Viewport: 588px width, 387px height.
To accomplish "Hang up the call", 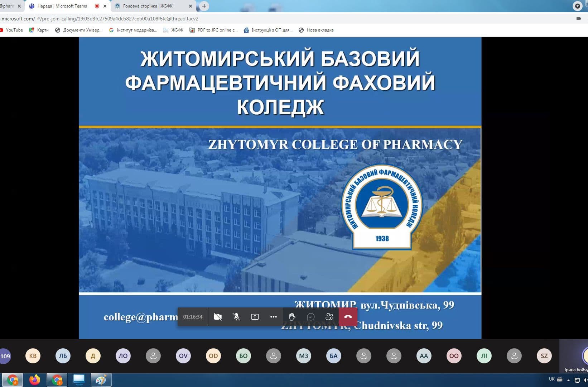I will click(x=348, y=317).
